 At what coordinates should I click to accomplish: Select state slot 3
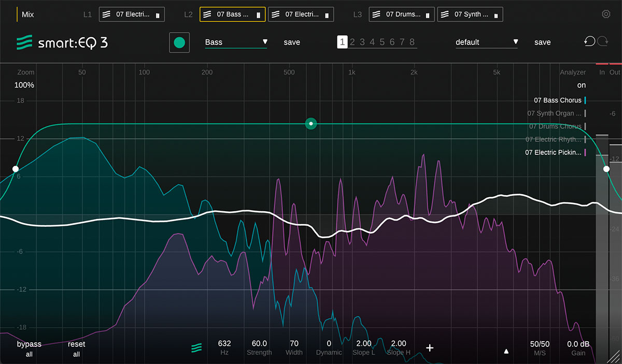[362, 42]
